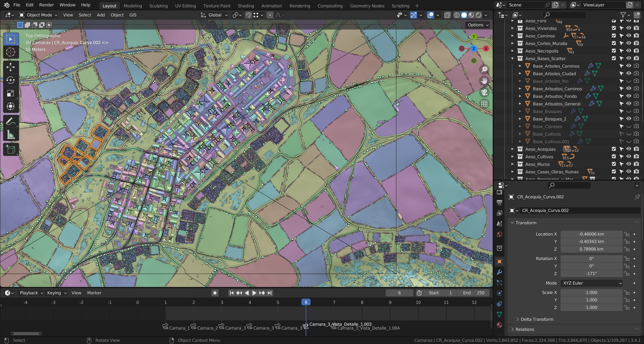644x344 pixels.
Task: Toggle camera view icon in viewport
Action: 484,92
